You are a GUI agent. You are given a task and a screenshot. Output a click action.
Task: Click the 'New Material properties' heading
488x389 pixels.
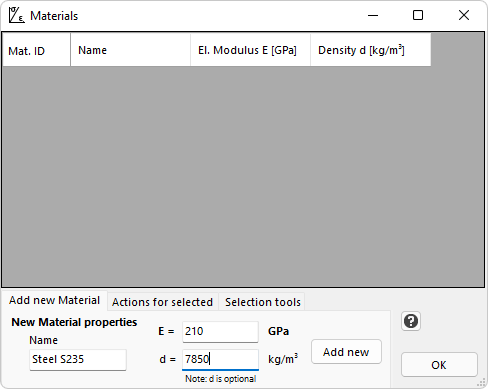coord(74,322)
